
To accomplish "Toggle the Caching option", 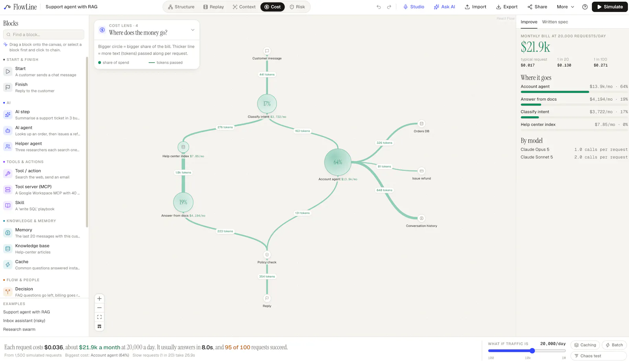I will tap(585, 345).
